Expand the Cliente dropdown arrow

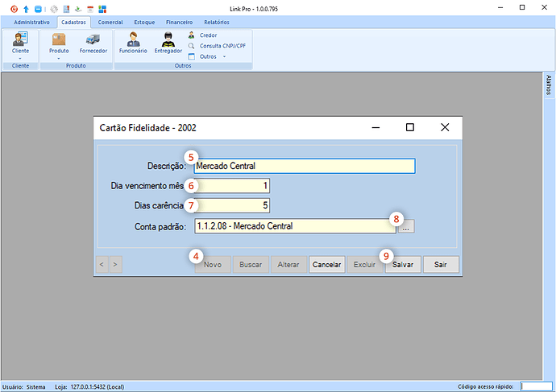pos(20,58)
